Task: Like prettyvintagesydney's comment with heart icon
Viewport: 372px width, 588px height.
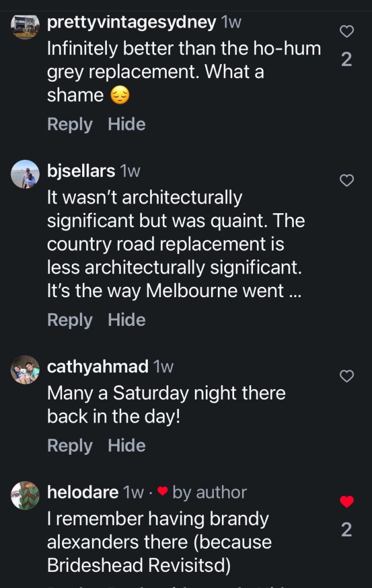Action: [x=346, y=32]
